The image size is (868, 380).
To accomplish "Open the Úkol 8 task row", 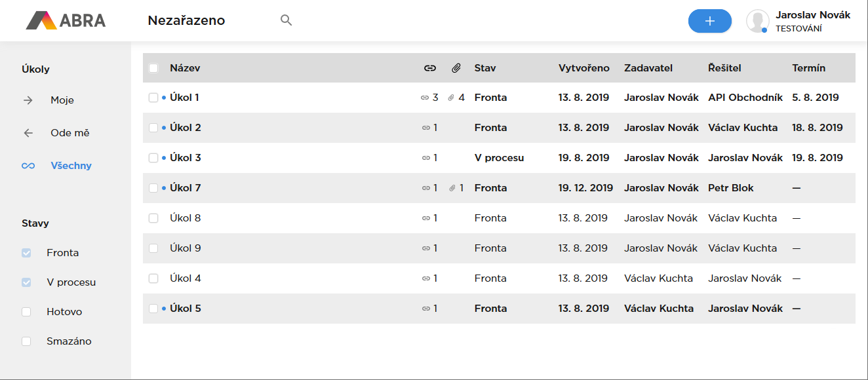I will click(186, 218).
